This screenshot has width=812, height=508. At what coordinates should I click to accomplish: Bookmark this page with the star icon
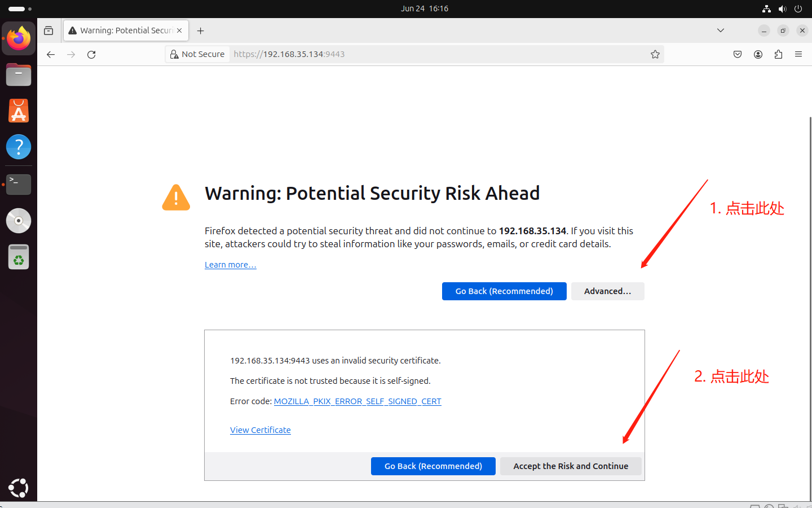point(655,54)
